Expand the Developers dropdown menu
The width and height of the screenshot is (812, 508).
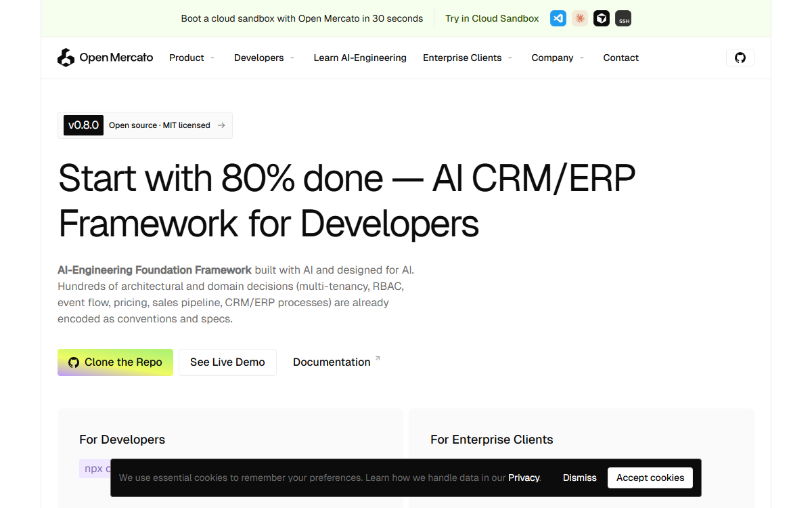pyautogui.click(x=265, y=58)
